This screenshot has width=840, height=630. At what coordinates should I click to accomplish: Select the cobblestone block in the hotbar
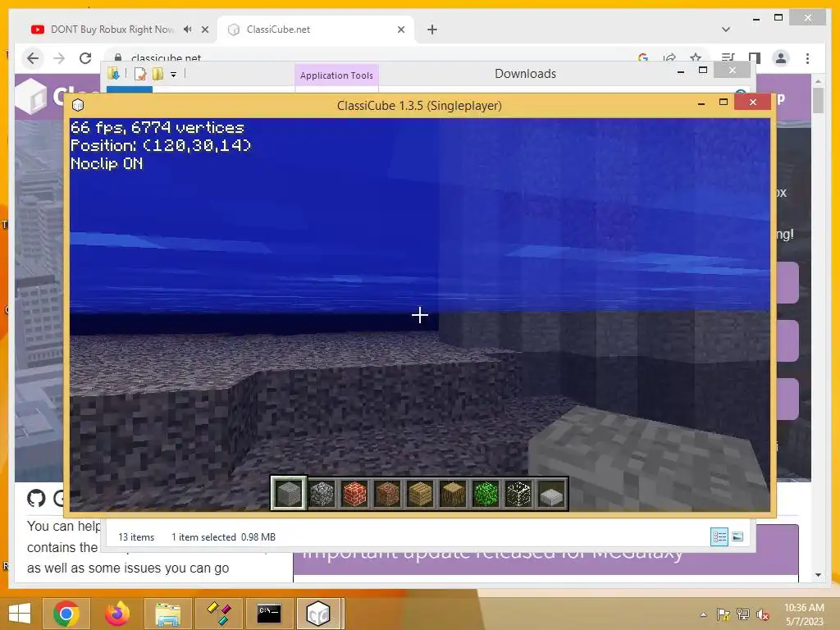click(x=322, y=493)
